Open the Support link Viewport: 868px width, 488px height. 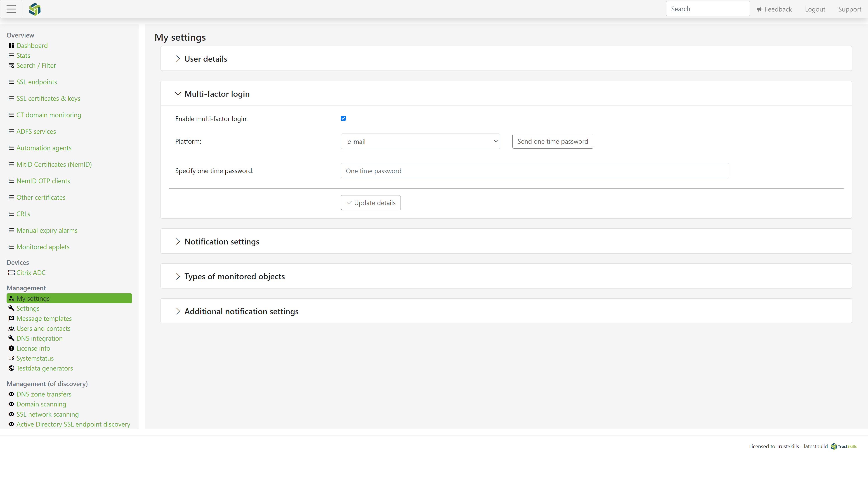(x=849, y=9)
